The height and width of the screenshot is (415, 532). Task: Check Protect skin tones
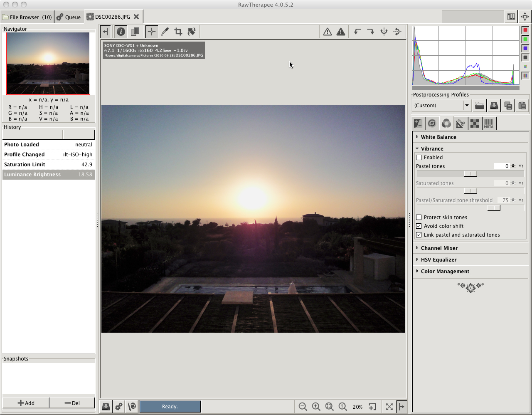(x=419, y=217)
